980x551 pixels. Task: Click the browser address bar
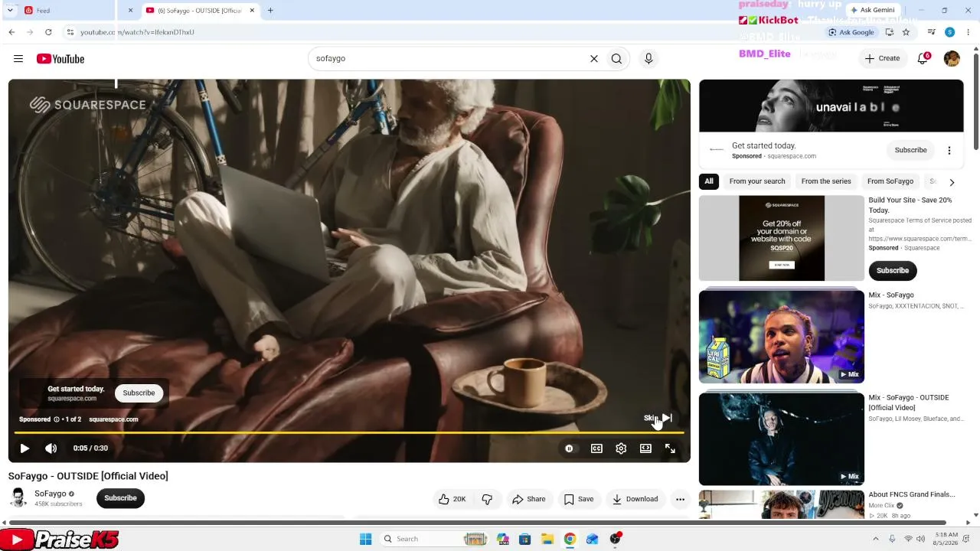[444, 32]
